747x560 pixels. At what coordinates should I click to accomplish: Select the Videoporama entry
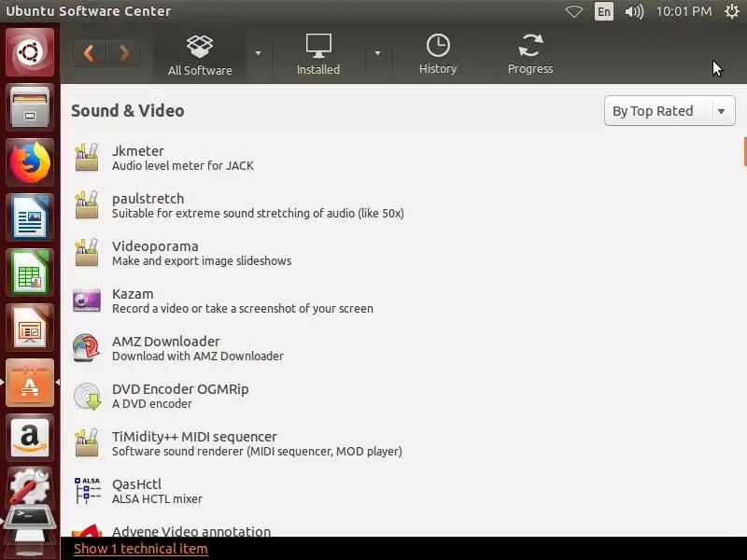coord(402,253)
